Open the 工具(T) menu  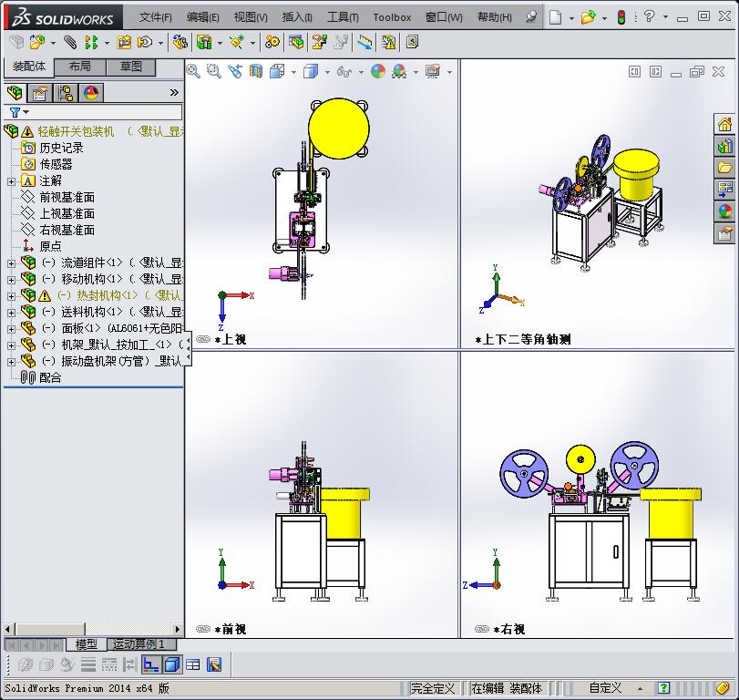343,17
